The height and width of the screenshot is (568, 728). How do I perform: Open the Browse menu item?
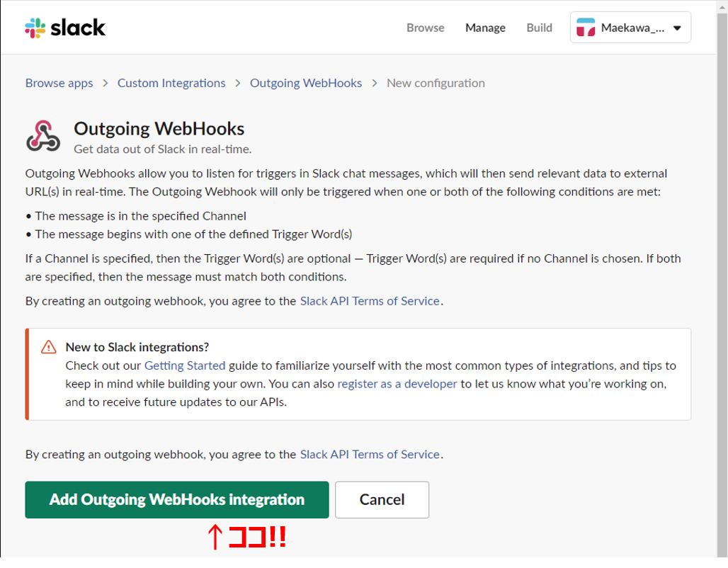[426, 28]
